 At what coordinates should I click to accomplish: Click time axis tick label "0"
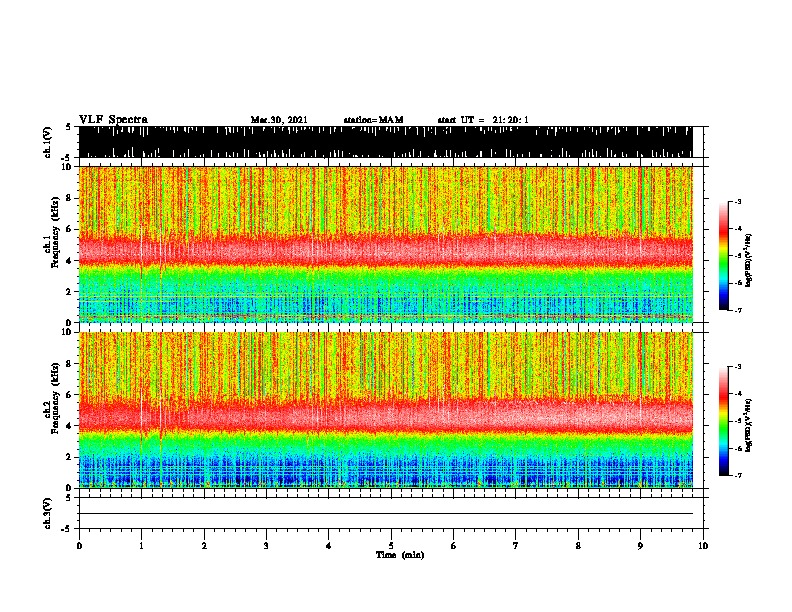[x=79, y=546]
